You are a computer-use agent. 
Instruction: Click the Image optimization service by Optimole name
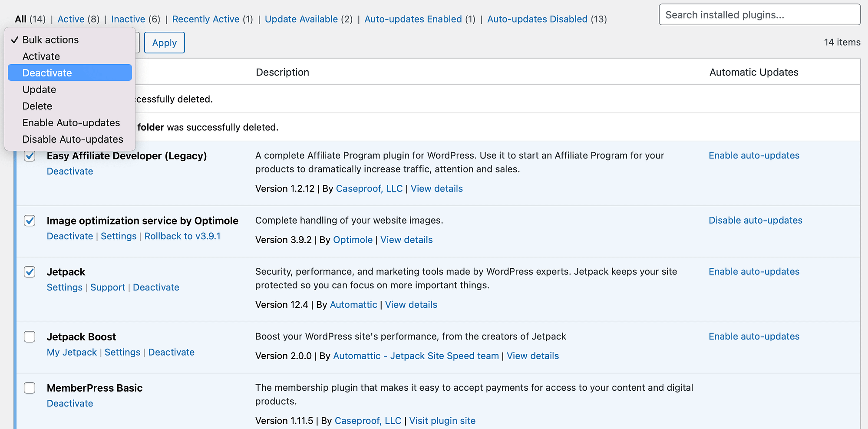pos(142,221)
